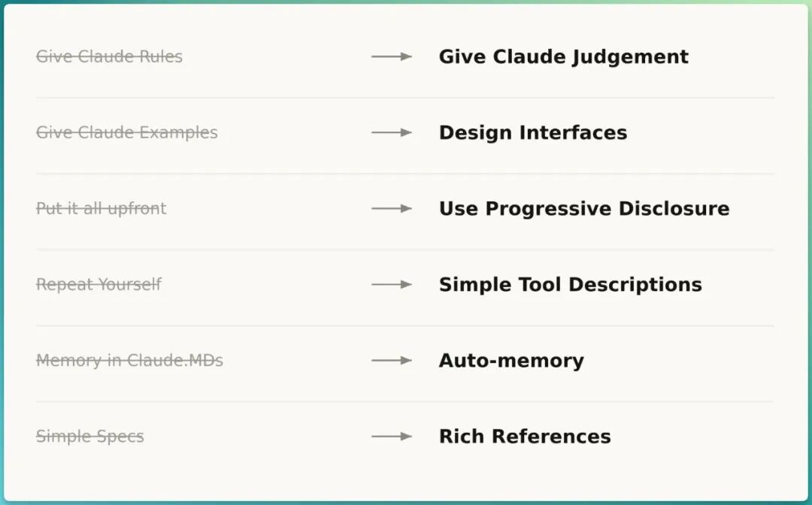This screenshot has height=505, width=812.
Task: Select the crossed-out Give Claude Examples text
Action: coord(127,132)
